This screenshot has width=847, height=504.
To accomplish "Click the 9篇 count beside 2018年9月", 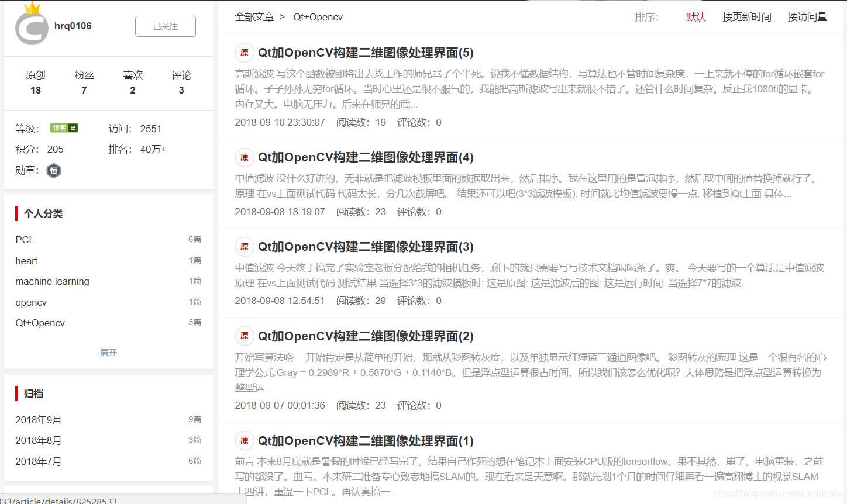I will click(195, 419).
